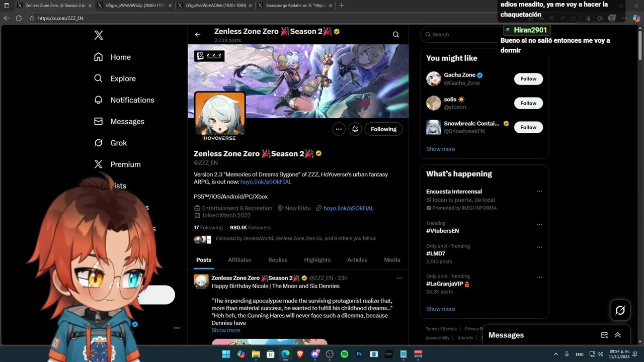Open Notifications from the sidebar

(x=124, y=100)
